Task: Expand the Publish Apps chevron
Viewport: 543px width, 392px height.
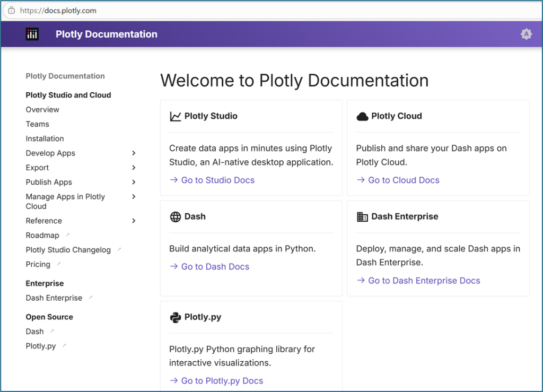Action: (134, 182)
